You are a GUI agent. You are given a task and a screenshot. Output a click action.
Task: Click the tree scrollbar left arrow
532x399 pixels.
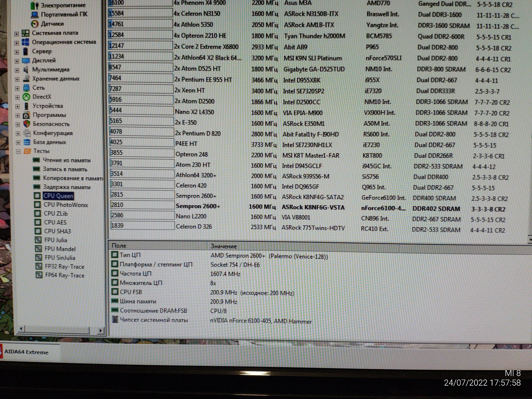(21, 329)
